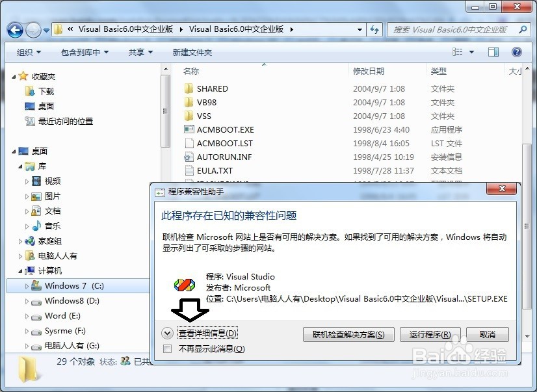The width and height of the screenshot is (537, 392).
Task: Collapse the 收藏夹 tree node
Action: tap(14, 76)
